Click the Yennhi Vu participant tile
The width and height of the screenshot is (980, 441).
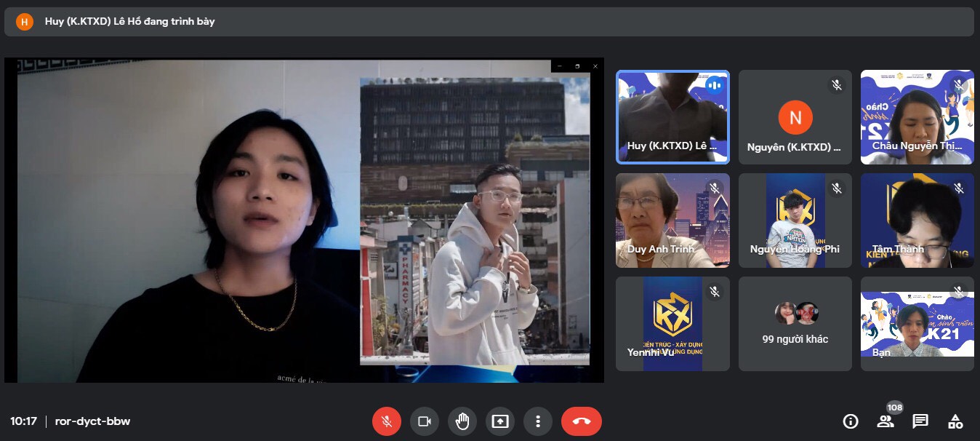[x=672, y=324]
